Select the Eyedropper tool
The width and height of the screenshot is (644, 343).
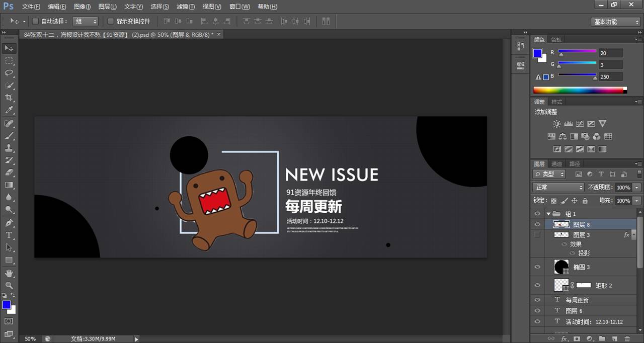click(x=9, y=110)
